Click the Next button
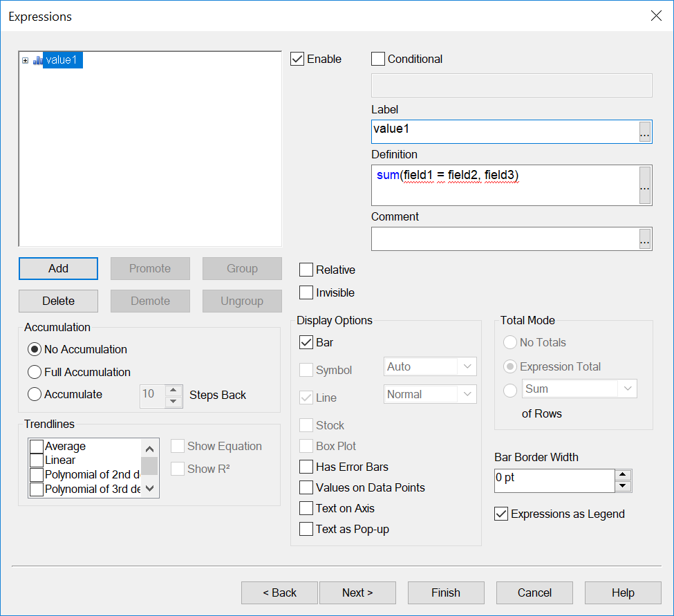The height and width of the screenshot is (616, 674). tap(357, 592)
